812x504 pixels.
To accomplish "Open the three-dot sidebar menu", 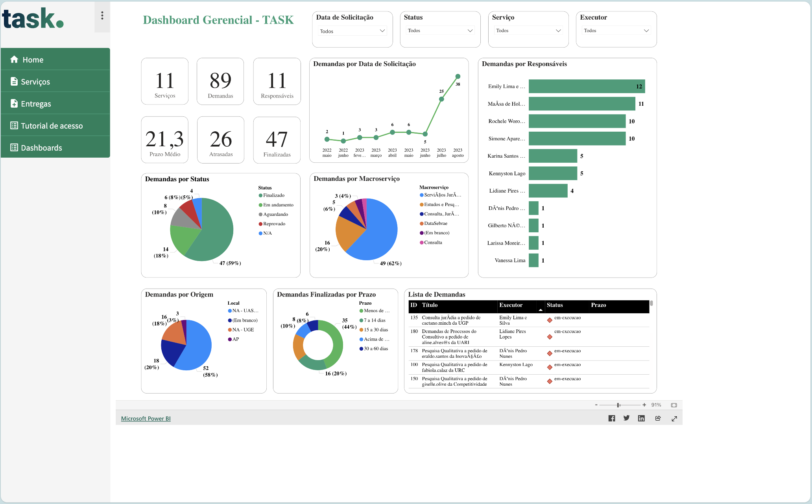I will [x=102, y=16].
